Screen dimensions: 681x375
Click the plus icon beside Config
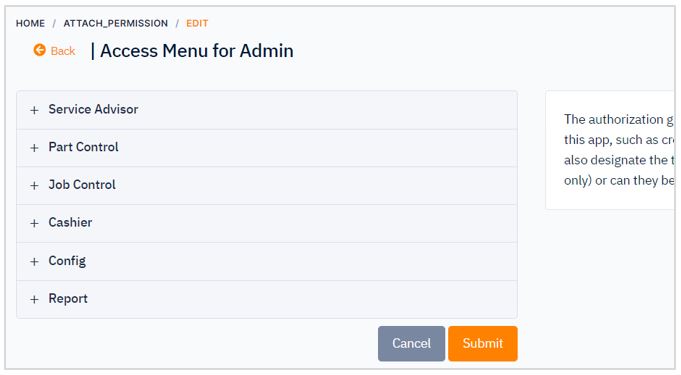click(x=34, y=262)
